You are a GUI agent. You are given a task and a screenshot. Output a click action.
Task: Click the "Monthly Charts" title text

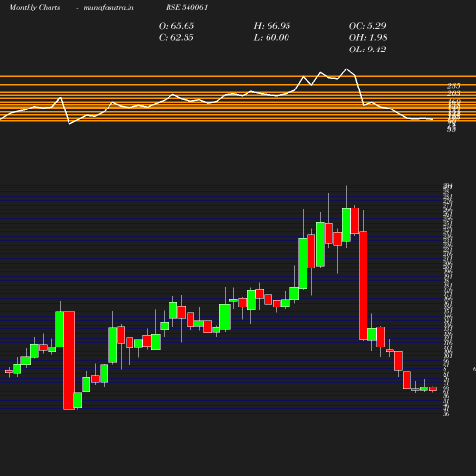pos(35,8)
